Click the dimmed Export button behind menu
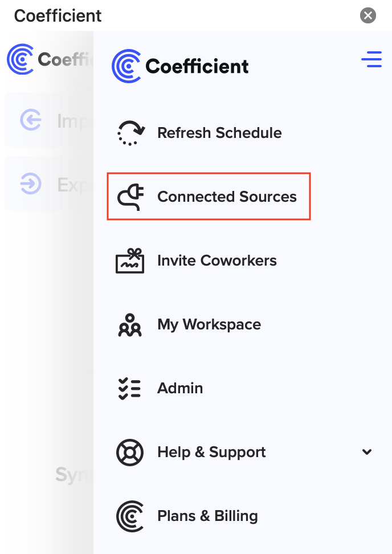 coord(48,184)
